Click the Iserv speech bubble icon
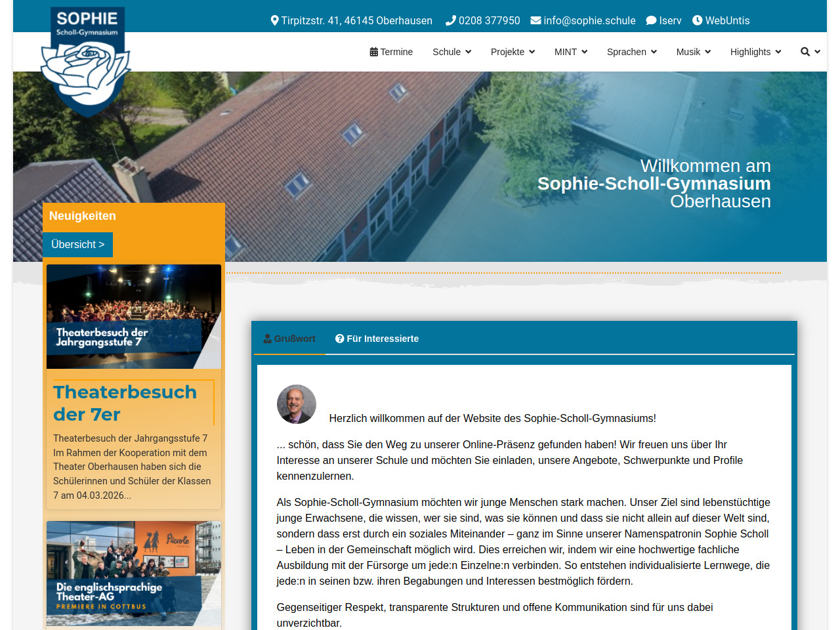This screenshot has width=840, height=630. (x=651, y=20)
